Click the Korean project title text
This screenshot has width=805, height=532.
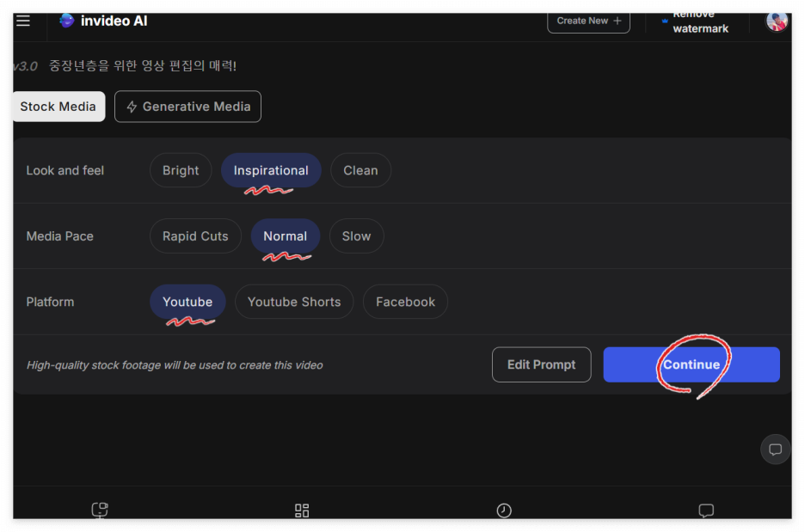tap(142, 65)
